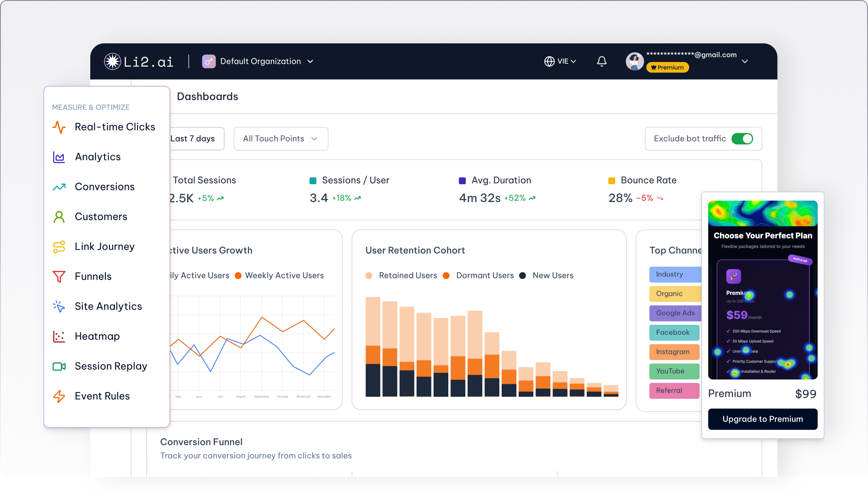This screenshot has height=503, width=868.
Task: Click the Google Ads channel bar
Action: (x=675, y=313)
